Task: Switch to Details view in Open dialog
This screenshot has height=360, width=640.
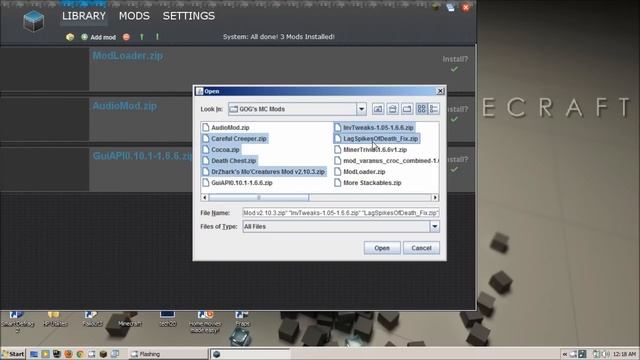Action: (434, 109)
